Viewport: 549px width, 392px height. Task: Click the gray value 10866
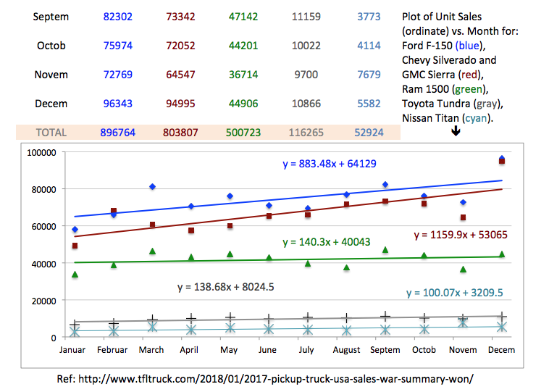[x=306, y=104]
